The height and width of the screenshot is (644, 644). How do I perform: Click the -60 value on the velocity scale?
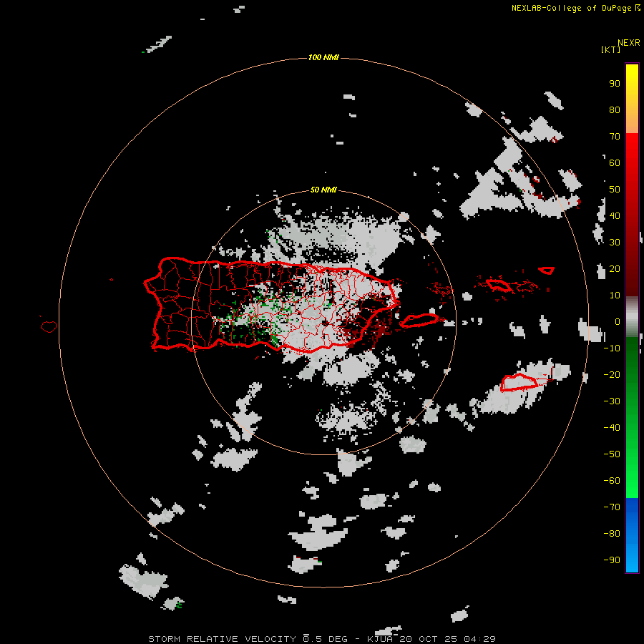click(612, 481)
